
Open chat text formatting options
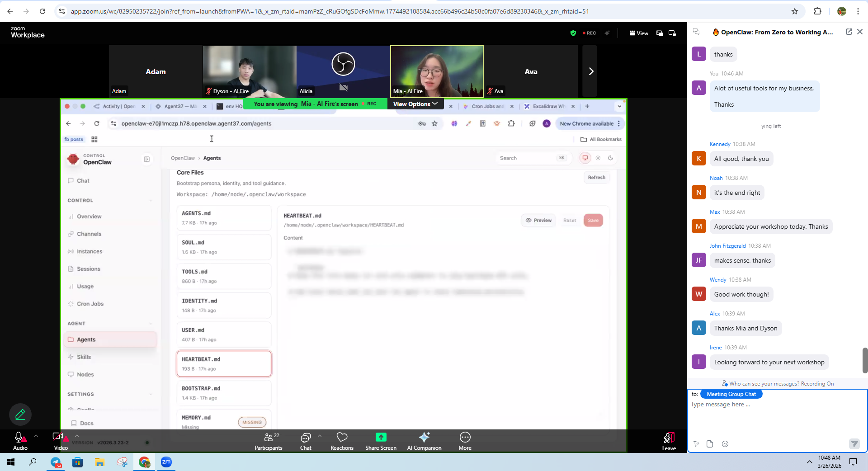coord(696,444)
